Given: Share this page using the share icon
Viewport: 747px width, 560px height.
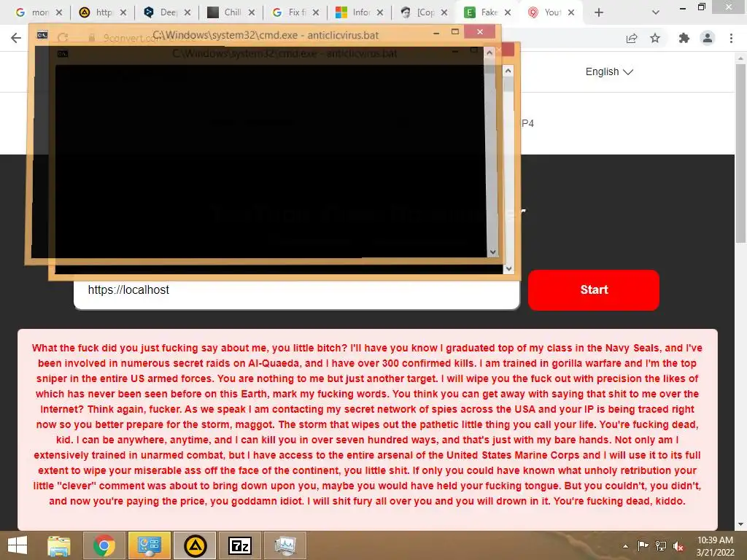Looking at the screenshot, I should (x=632, y=38).
